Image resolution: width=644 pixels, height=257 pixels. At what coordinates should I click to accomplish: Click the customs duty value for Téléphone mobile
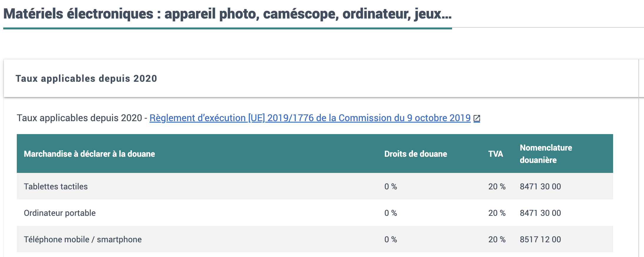tap(391, 239)
